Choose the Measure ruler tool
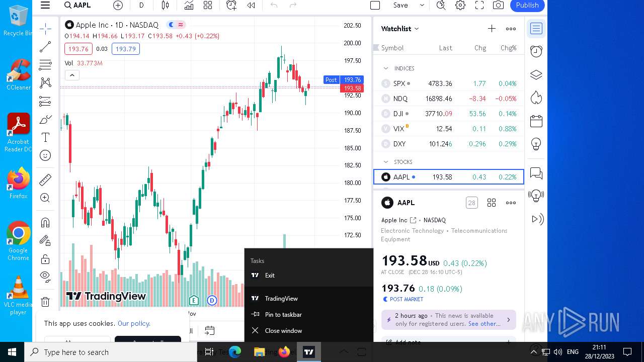 tap(45, 179)
